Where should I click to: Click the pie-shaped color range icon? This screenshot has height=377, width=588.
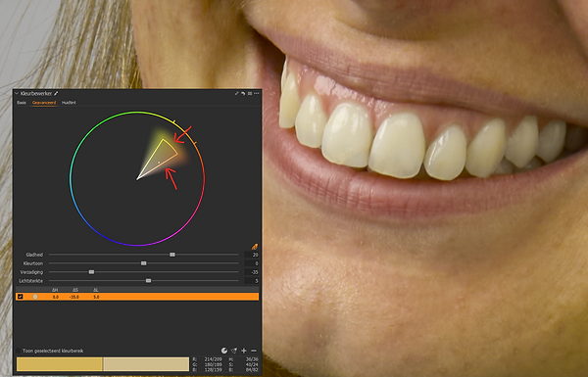coord(224,351)
